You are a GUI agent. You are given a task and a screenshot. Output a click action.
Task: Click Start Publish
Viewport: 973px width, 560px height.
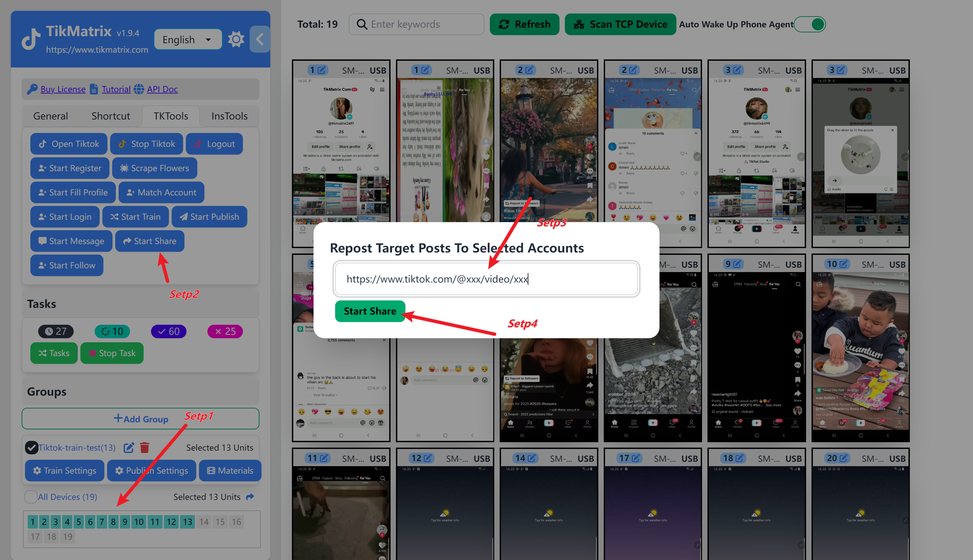(209, 216)
